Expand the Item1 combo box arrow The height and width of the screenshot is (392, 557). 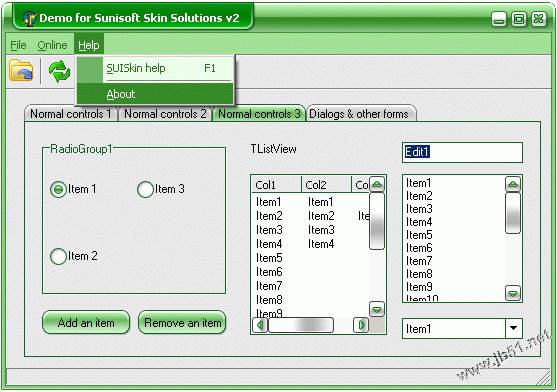514,328
